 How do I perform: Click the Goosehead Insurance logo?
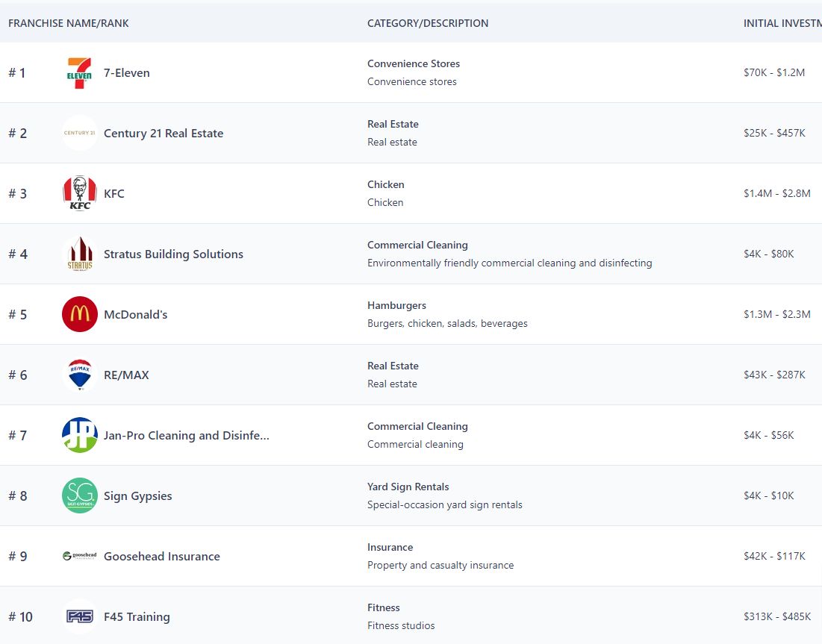80,556
